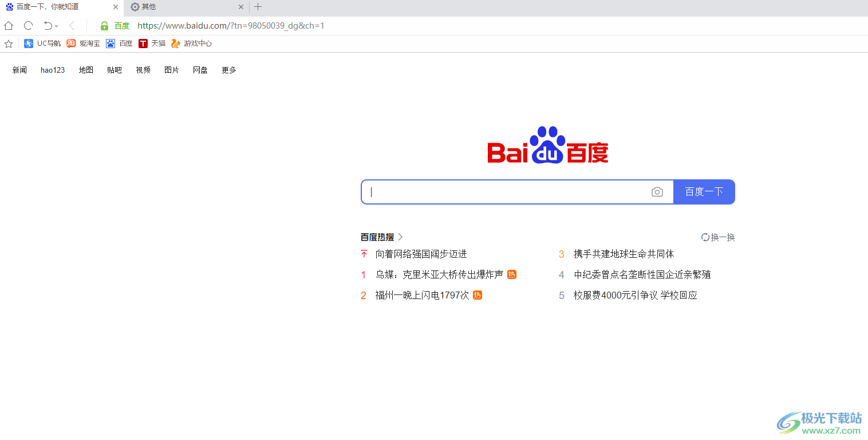Image resolution: width=868 pixels, height=440 pixels.
Task: Click the Baidu logo
Action: tap(547, 146)
